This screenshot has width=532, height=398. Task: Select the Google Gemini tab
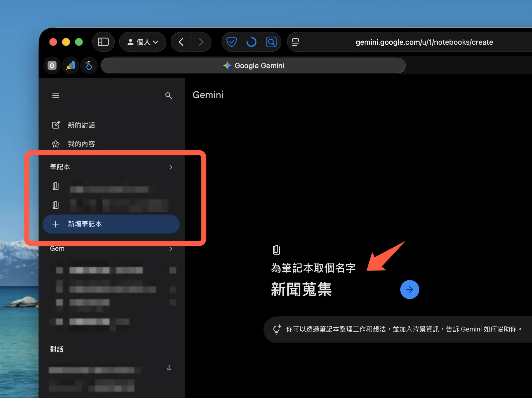[x=253, y=66]
